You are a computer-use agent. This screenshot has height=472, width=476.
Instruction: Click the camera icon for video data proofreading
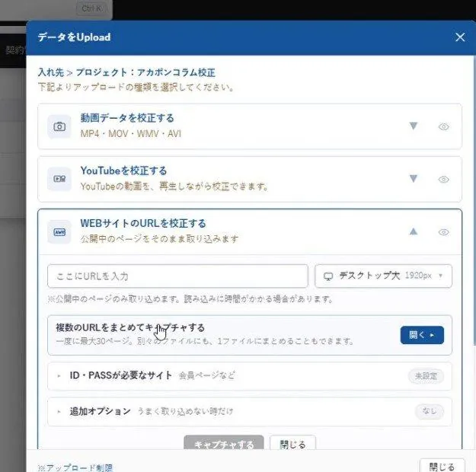(59, 126)
